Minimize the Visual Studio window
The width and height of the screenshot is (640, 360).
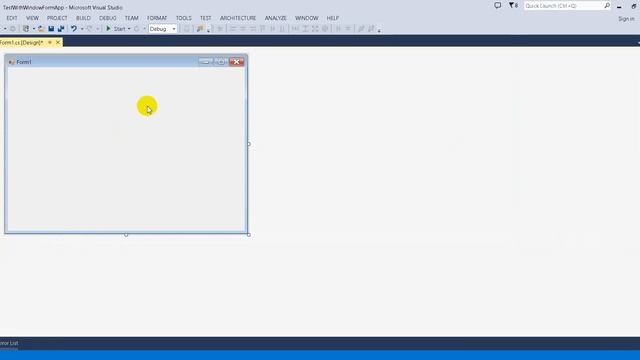619,6
